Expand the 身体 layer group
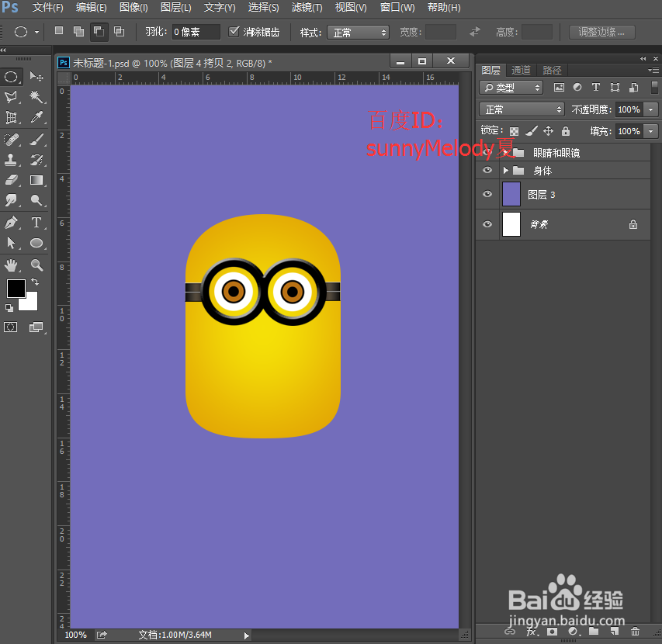The width and height of the screenshot is (662, 644). pos(505,171)
